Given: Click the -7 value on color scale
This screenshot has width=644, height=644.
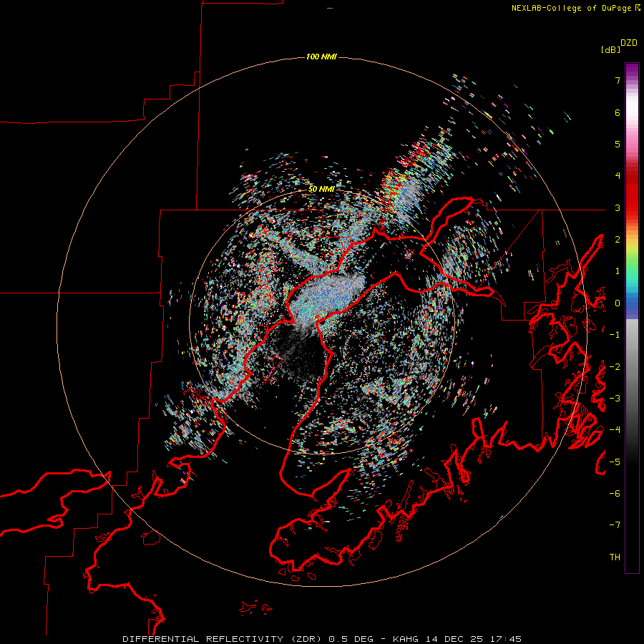Looking at the screenshot, I should click(x=615, y=525).
